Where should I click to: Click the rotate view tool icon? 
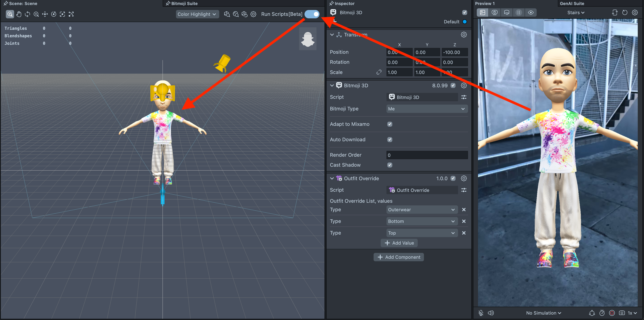(27, 14)
